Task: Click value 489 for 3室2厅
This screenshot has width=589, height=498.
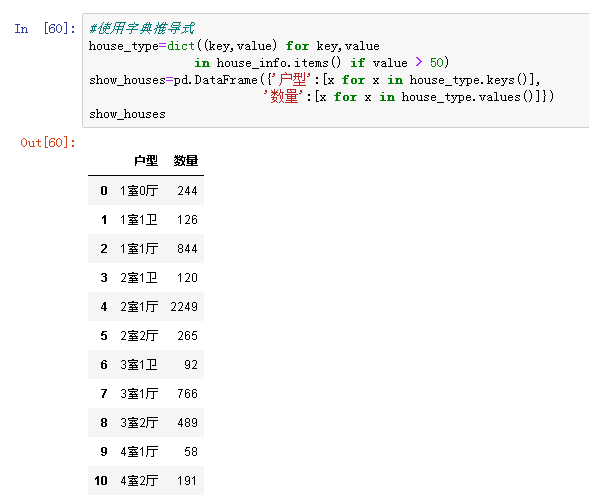Action: [187, 423]
